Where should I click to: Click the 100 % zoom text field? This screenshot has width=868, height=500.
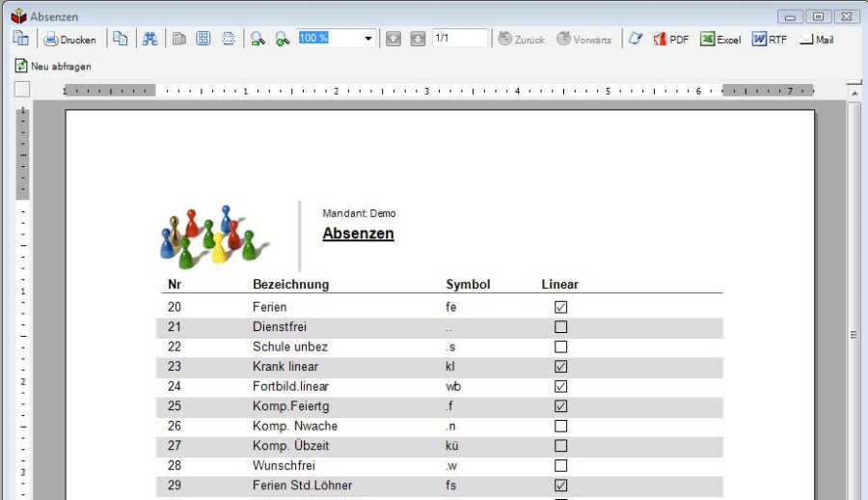click(x=330, y=38)
